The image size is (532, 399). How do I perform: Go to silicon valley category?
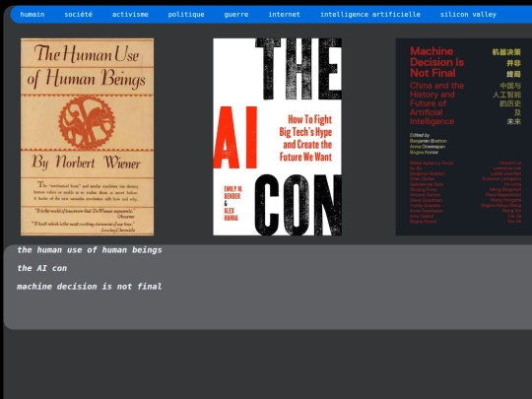pos(468,14)
